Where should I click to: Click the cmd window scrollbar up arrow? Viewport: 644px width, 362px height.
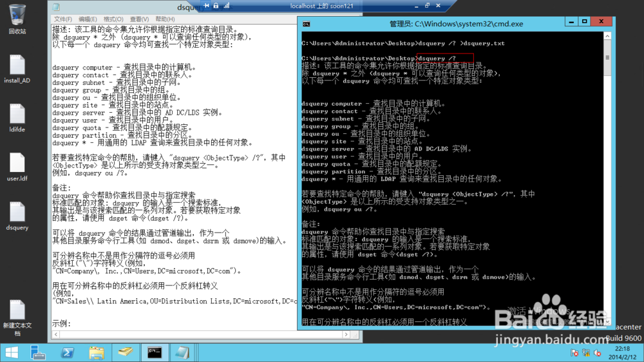[607, 36]
